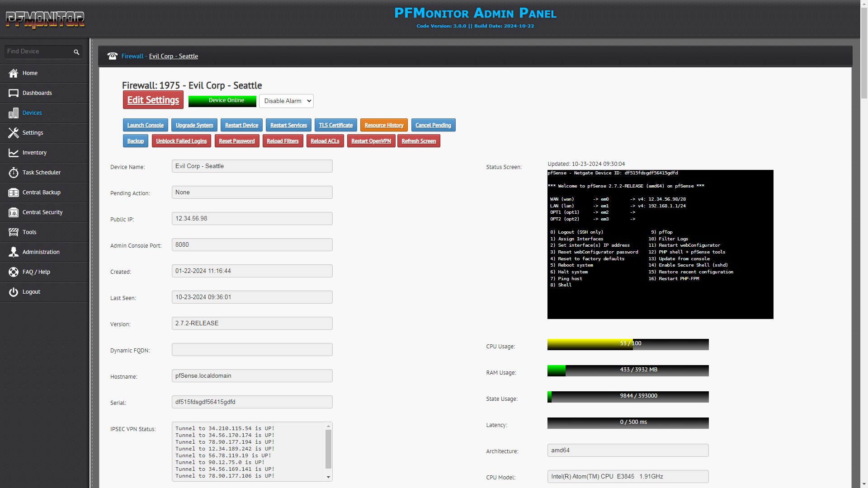
Task: Click the Hostname field
Action: click(x=252, y=375)
